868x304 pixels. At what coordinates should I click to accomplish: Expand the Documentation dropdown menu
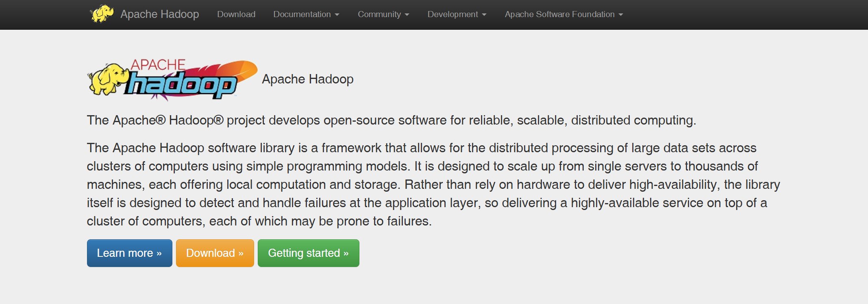tap(306, 14)
